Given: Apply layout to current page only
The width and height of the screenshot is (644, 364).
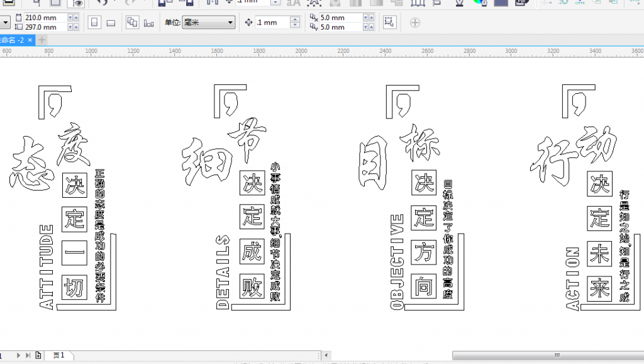Looking at the screenshot, I should (x=148, y=23).
